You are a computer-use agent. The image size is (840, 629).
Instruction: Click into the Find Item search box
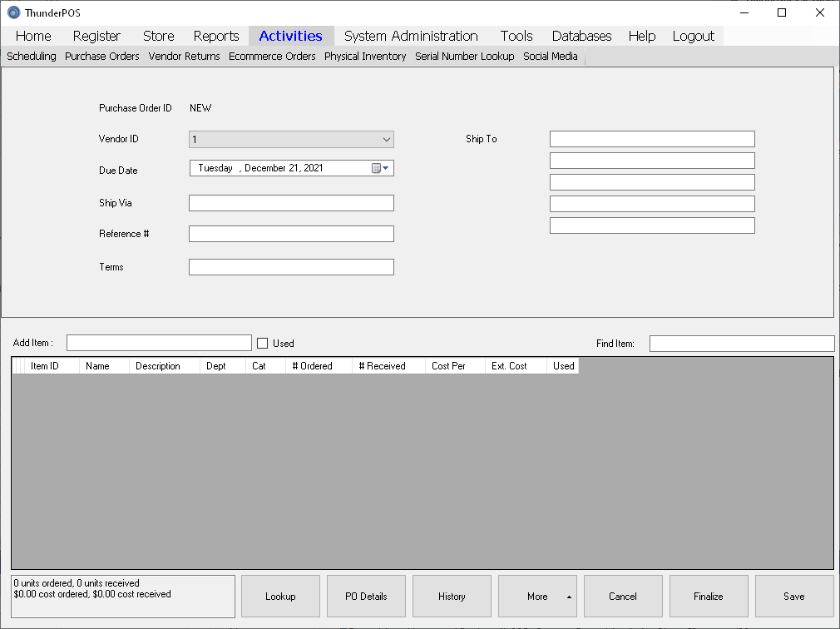tap(741, 344)
